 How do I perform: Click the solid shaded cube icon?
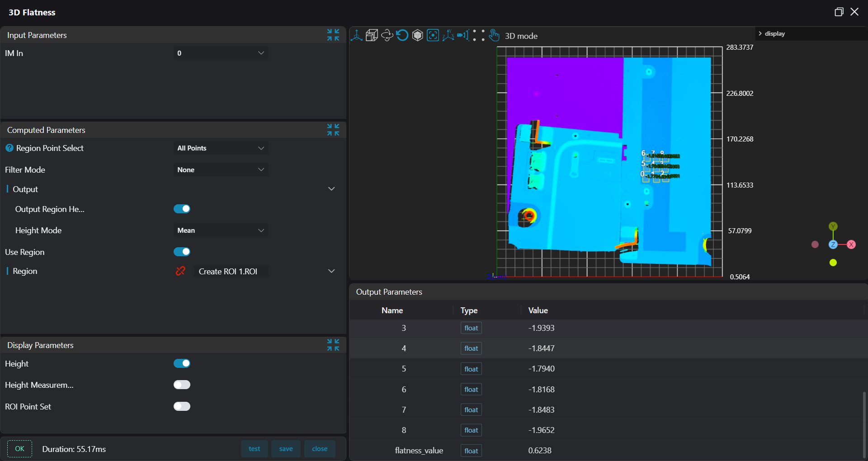(x=418, y=36)
